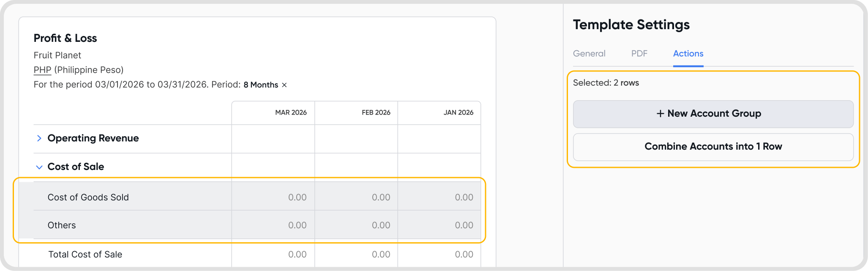This screenshot has width=868, height=271.
Task: Select the Cost of Goods Sold row
Action: pyautogui.click(x=88, y=197)
